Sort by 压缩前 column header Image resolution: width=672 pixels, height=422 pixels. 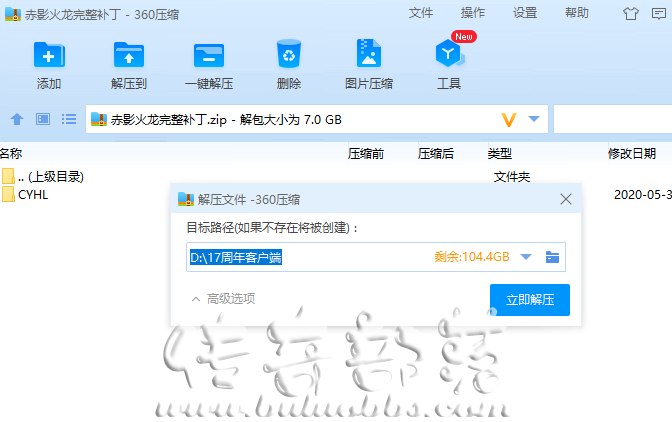pos(366,153)
